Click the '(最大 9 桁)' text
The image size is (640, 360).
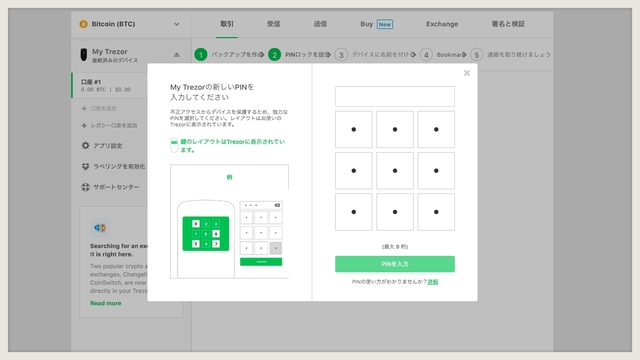click(x=395, y=247)
